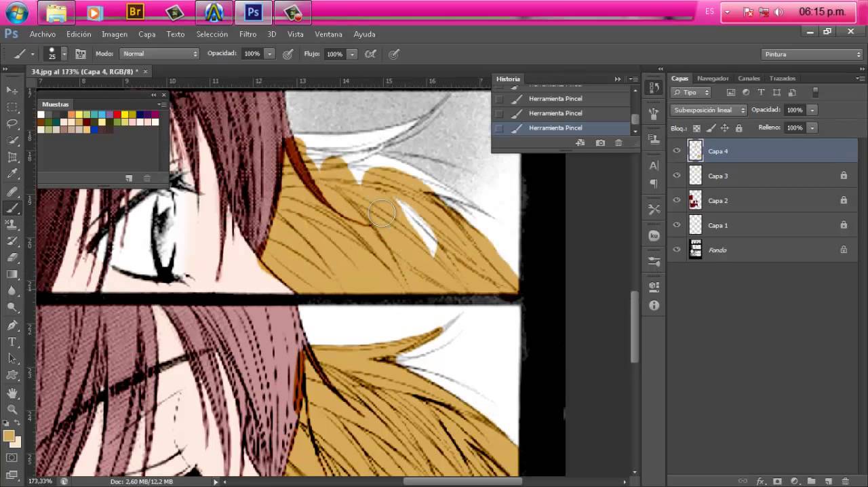868x487 pixels.
Task: Select the History Brush tool
Action: pyautogui.click(x=12, y=241)
